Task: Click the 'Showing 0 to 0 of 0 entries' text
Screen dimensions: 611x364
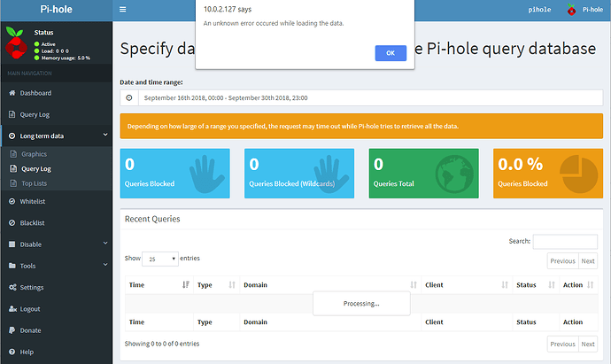Action: [x=162, y=344]
